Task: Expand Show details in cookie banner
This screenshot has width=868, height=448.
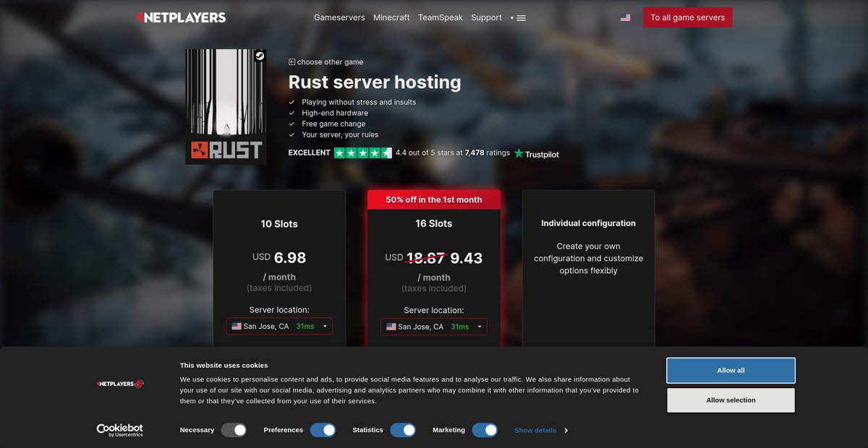Action: point(540,430)
